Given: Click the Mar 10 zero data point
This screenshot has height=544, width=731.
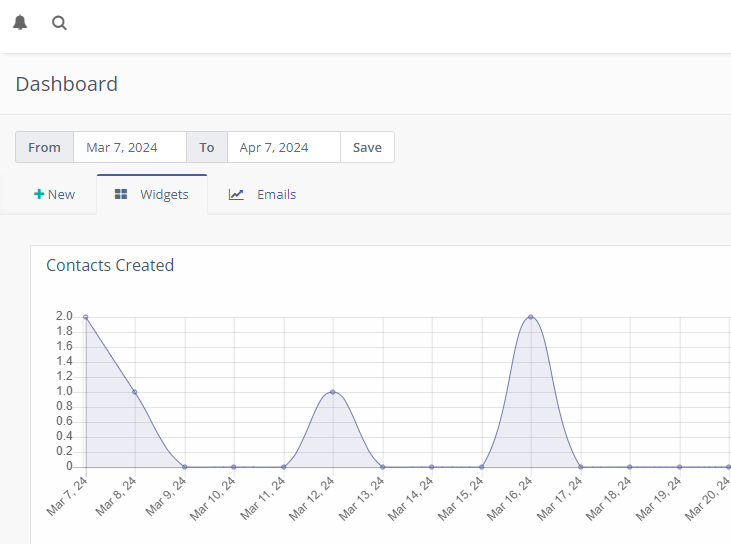Looking at the screenshot, I should tap(234, 467).
